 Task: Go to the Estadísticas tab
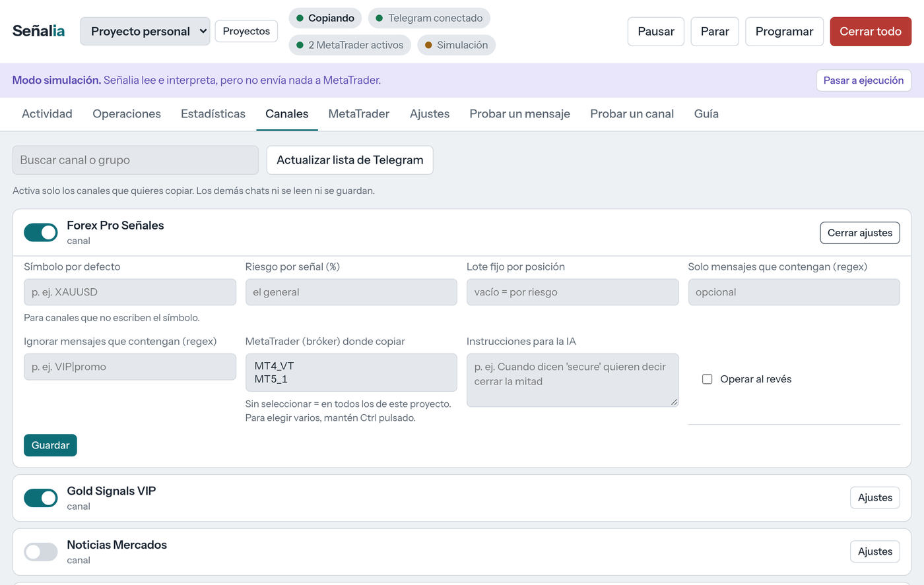click(213, 113)
